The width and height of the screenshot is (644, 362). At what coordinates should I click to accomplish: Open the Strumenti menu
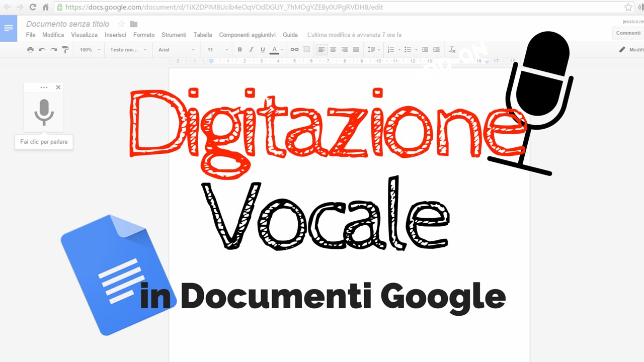click(174, 35)
